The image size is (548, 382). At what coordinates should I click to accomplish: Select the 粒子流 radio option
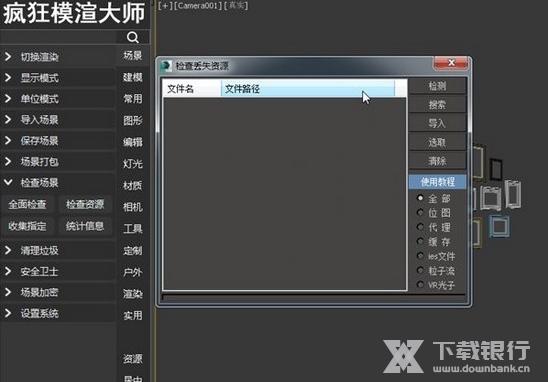click(436, 271)
